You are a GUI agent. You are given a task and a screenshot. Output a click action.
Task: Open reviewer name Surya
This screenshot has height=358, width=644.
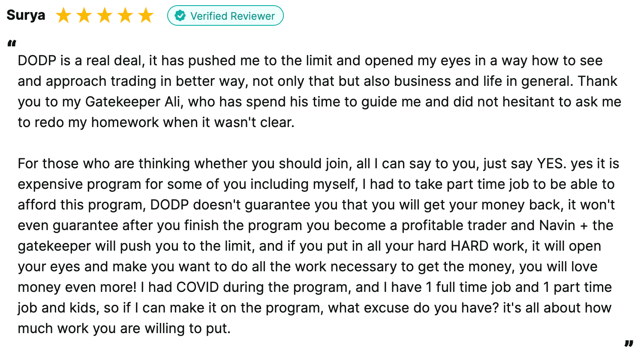tap(26, 15)
